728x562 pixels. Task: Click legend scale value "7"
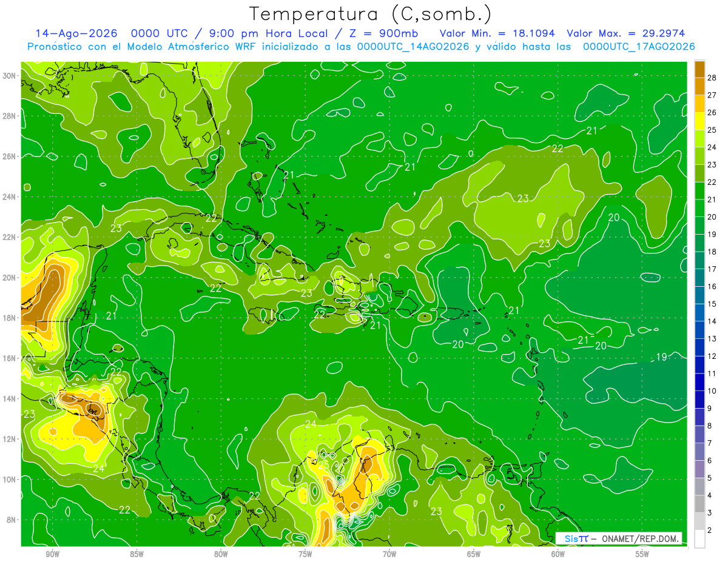pos(710,443)
